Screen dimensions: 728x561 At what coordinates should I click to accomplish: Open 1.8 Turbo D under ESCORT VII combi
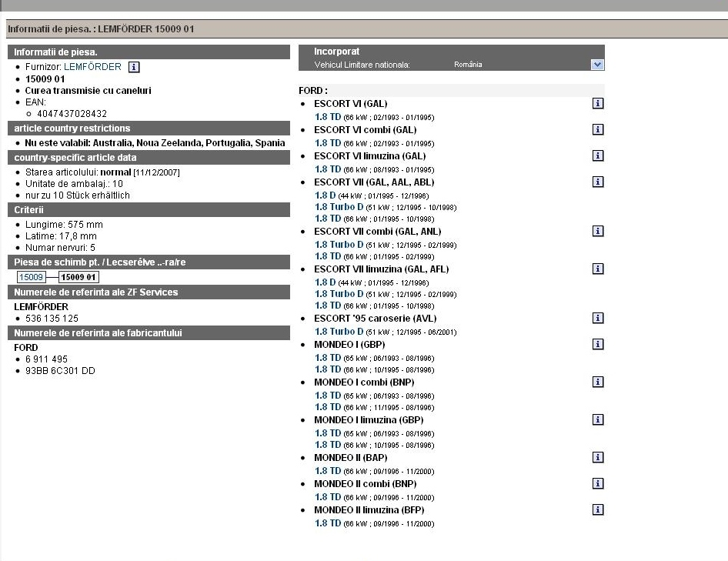tap(339, 245)
